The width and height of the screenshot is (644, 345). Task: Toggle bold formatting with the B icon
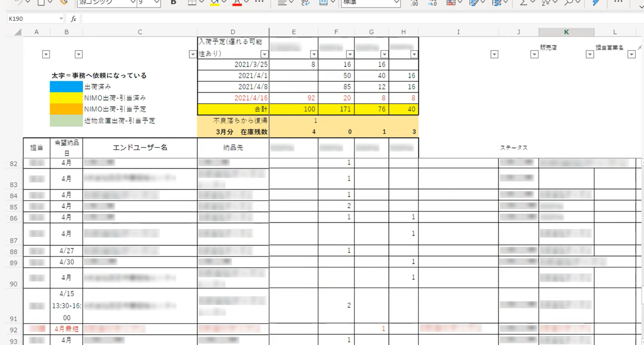tap(173, 2)
